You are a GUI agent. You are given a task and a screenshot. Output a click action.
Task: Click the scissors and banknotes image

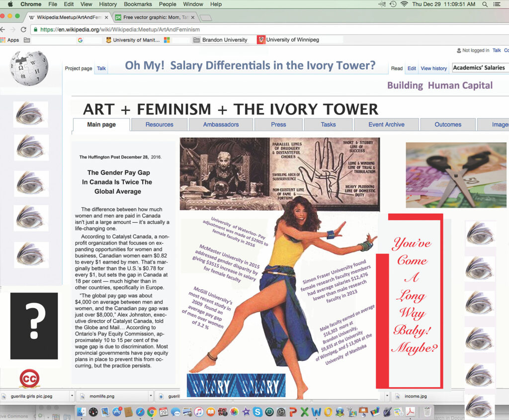tap(456, 175)
